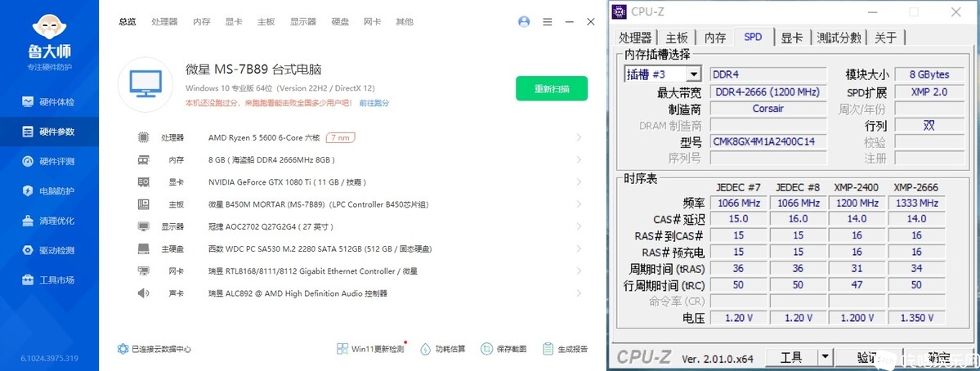Screen dimensions: 980x371
Task: Click the desktop computer monitor icon
Action: (x=145, y=85)
